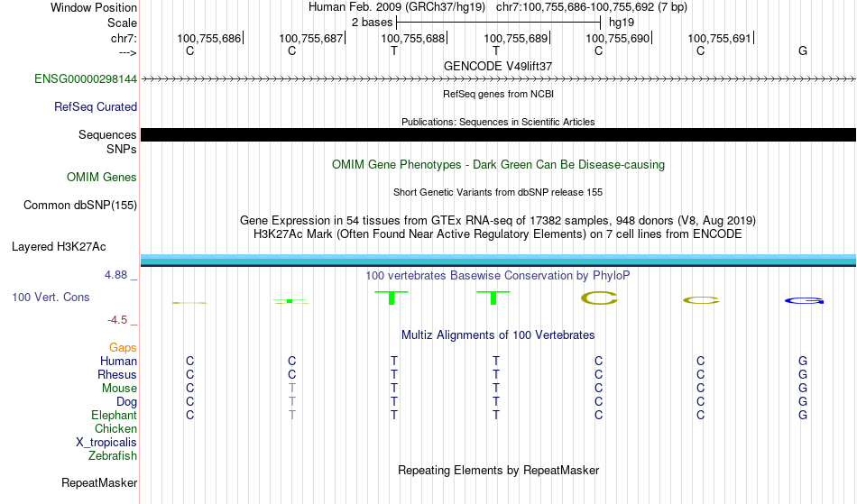The image size is (857, 504).
Task: Click the Human species label
Action: point(118,362)
